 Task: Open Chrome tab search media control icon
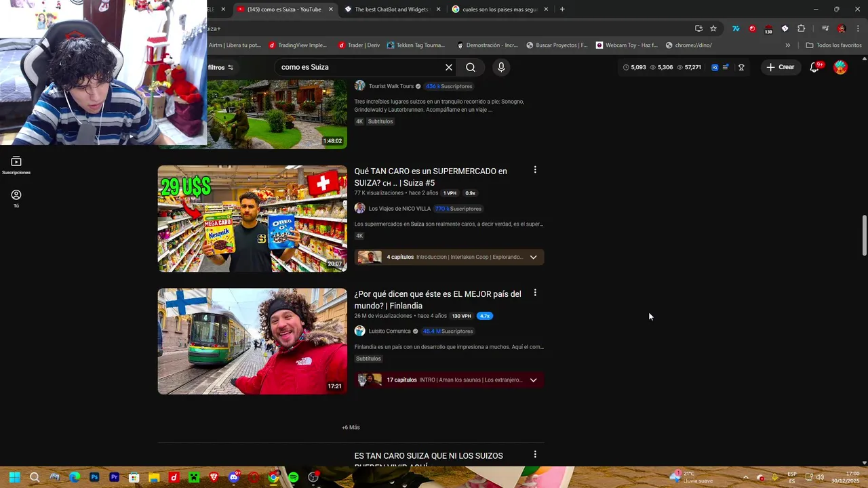825,28
